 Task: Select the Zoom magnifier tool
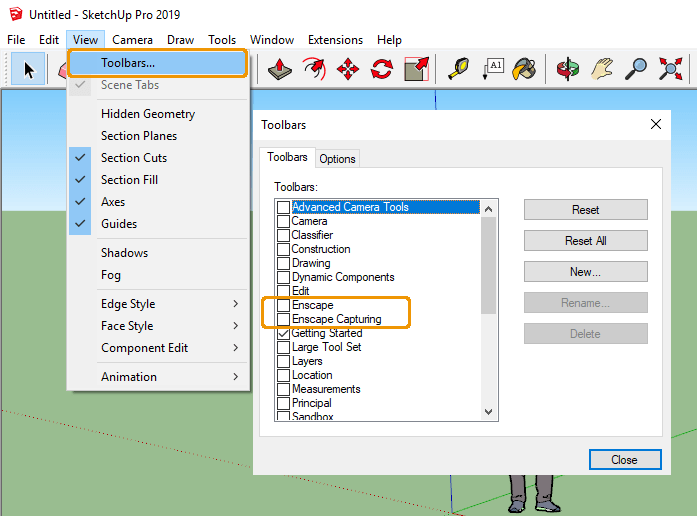(636, 69)
